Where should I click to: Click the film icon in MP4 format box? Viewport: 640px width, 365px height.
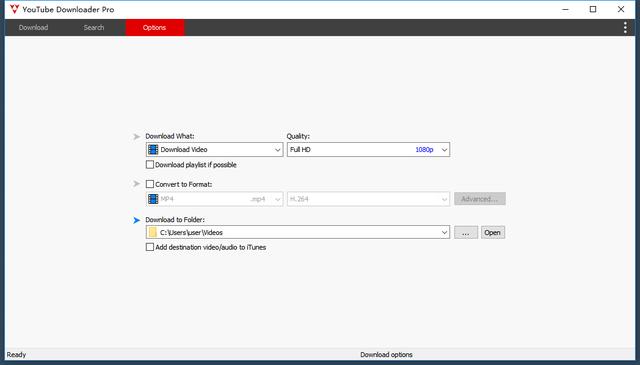coord(153,199)
